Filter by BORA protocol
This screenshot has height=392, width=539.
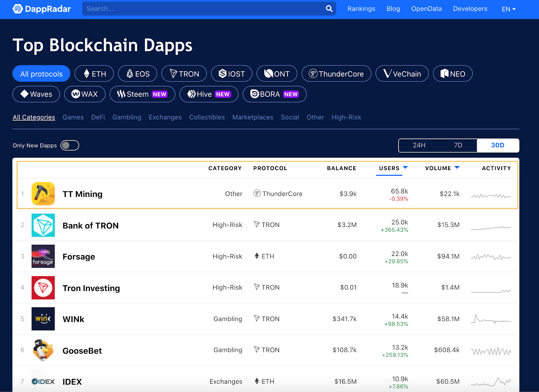tap(275, 94)
